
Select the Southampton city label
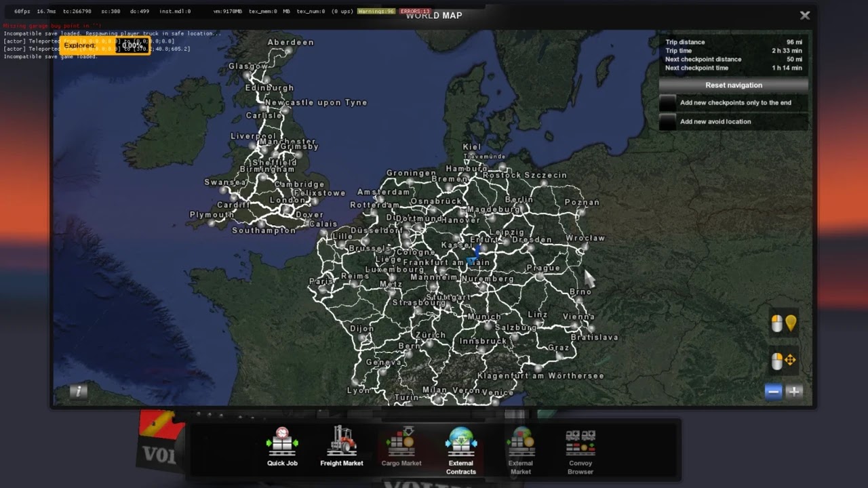264,230
